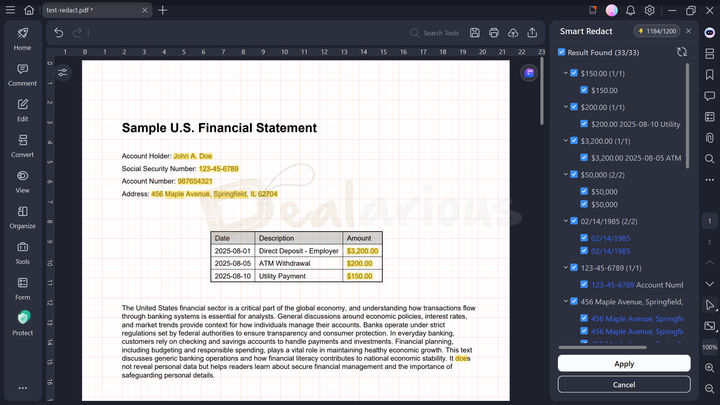
Task: Zoom in with the plus magnifier
Action: click(x=709, y=367)
